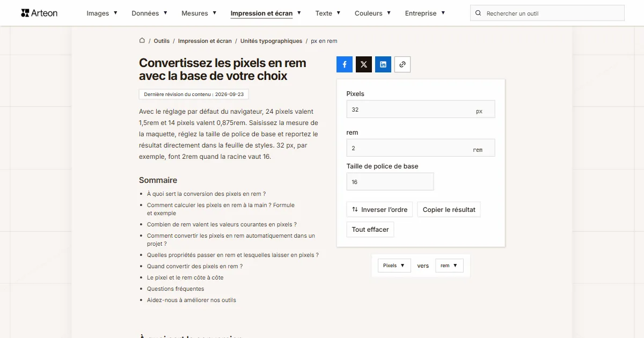Viewport: 644px width, 338px height.
Task: Click the page title Convertissez les pixels en rem
Action: [223, 69]
